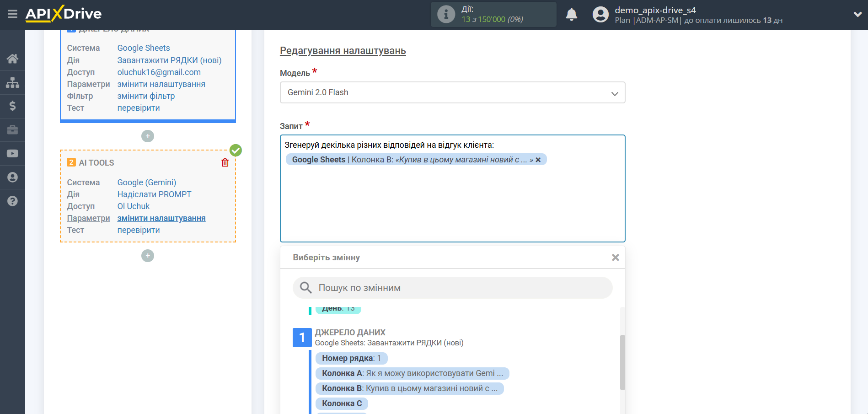This screenshot has height=414, width=868.
Task: Open the connections sitemap icon
Action: (12, 82)
